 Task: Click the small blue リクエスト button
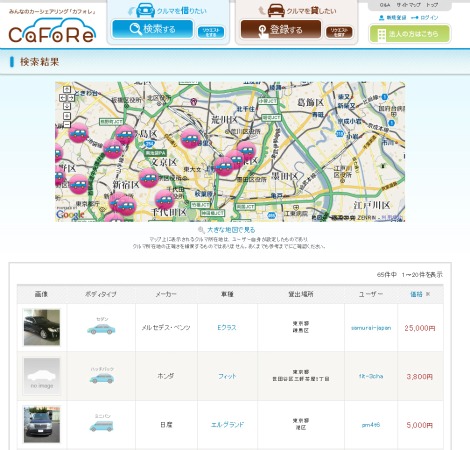click(211, 32)
